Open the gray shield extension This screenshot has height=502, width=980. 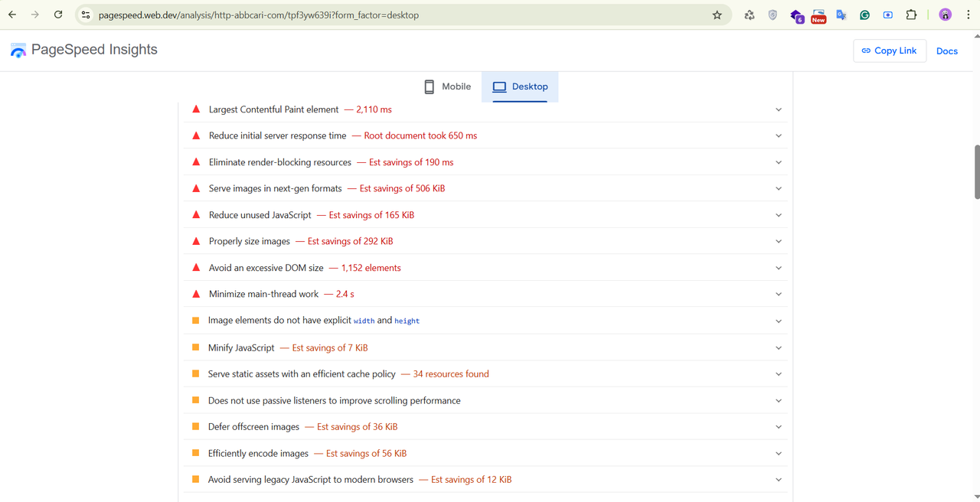773,15
